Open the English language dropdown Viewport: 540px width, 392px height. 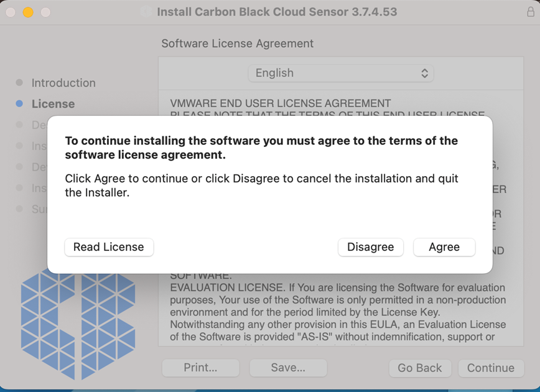pos(341,73)
